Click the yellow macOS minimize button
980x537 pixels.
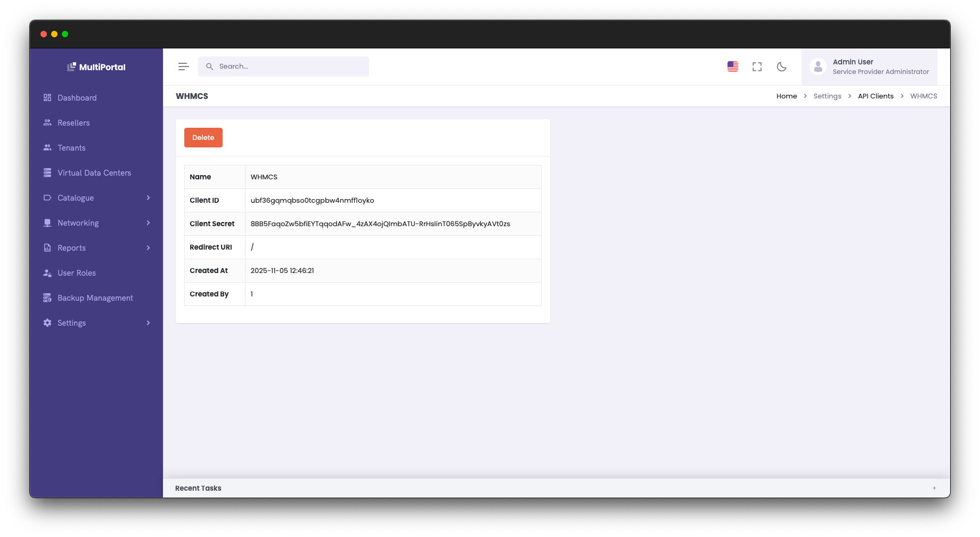point(54,34)
